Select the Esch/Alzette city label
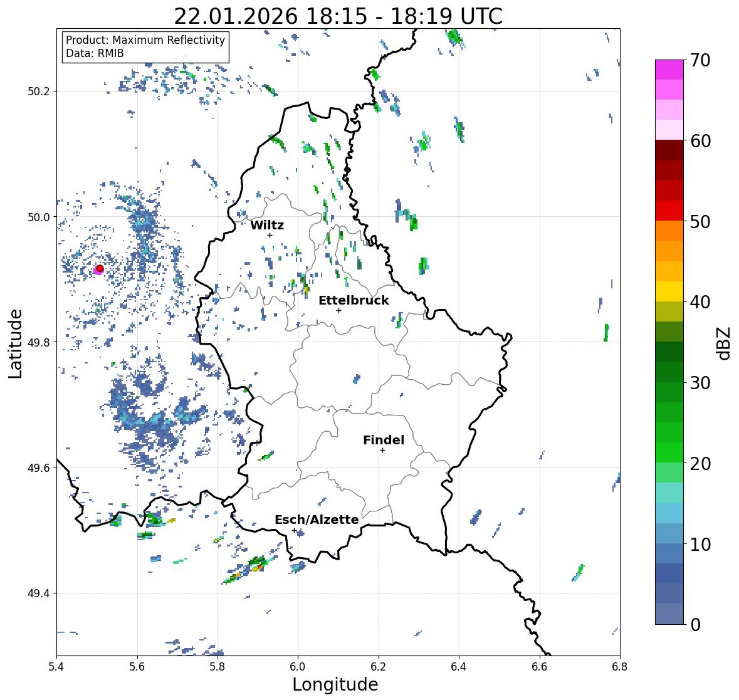The height and width of the screenshot is (700, 739). [x=317, y=520]
